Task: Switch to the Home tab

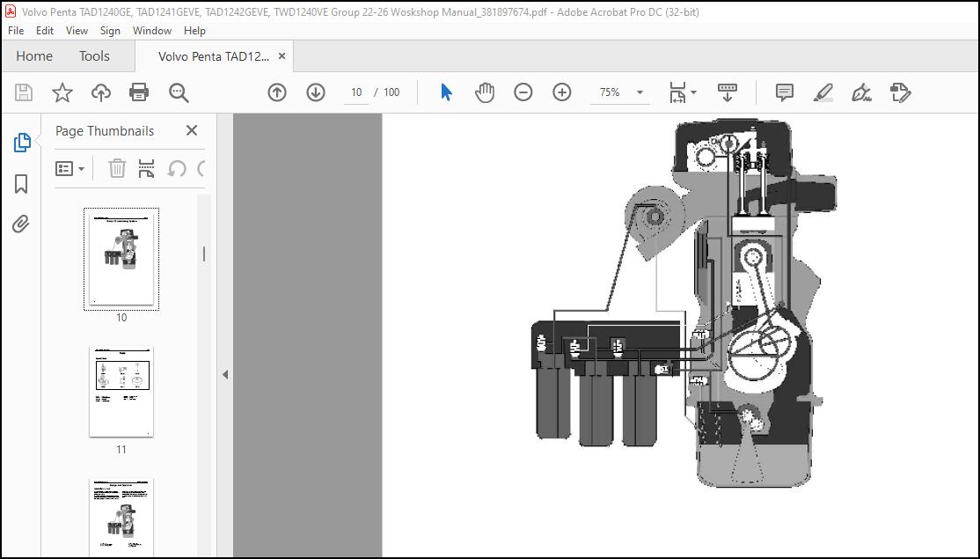Action: pos(34,56)
